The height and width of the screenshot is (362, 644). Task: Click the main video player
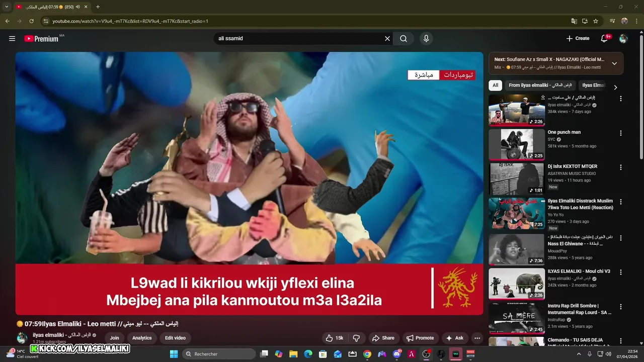(x=249, y=183)
